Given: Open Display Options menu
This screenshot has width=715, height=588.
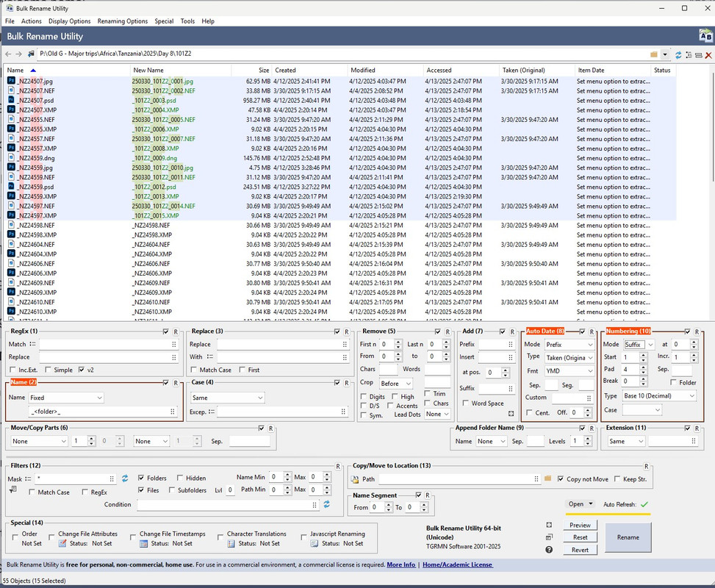Looking at the screenshot, I should tap(69, 21).
